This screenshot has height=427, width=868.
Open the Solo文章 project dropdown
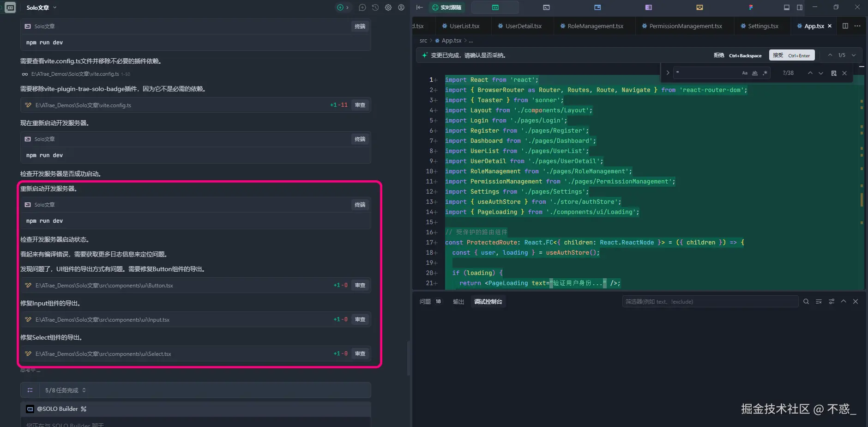(42, 7)
